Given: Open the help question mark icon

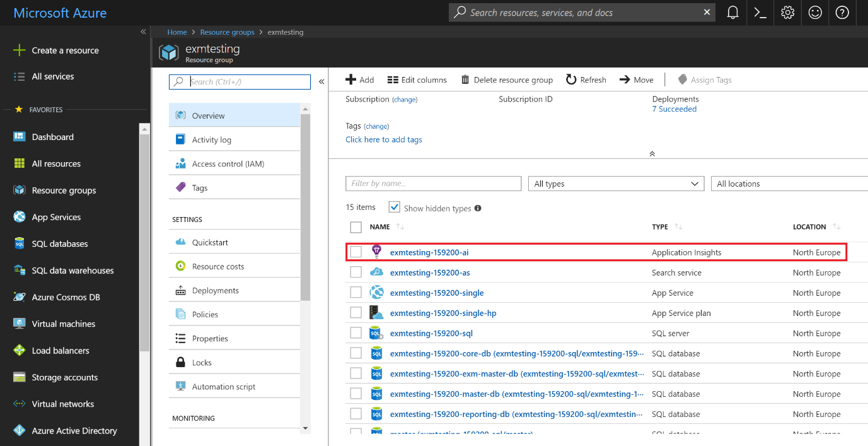Looking at the screenshot, I should 842,12.
